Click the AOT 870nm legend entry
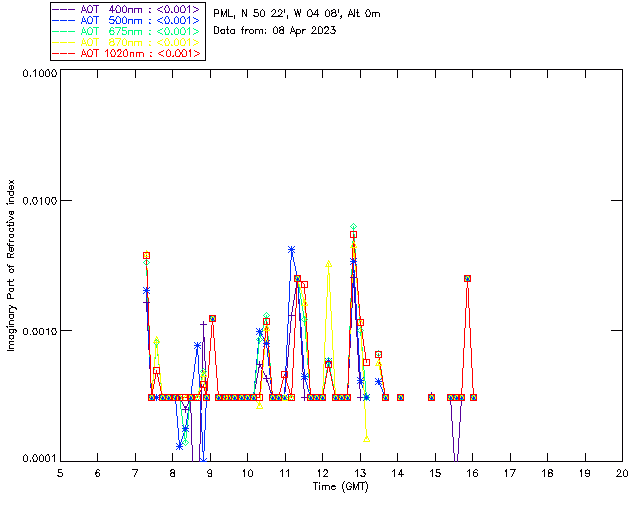This screenshot has width=640, height=512. (x=127, y=42)
